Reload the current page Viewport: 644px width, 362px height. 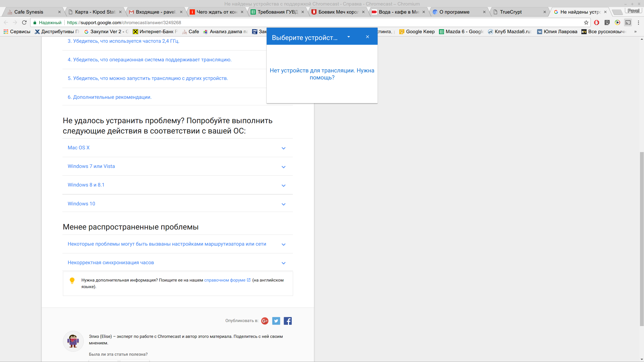(x=24, y=23)
